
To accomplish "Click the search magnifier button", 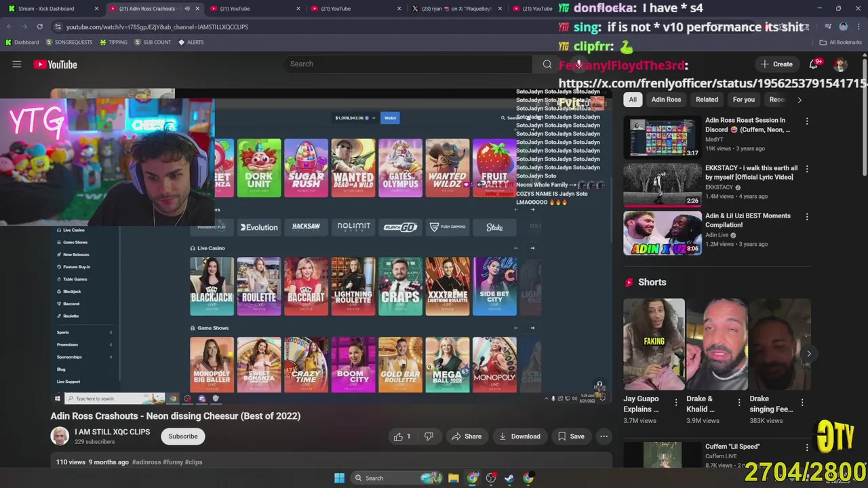I will pyautogui.click(x=547, y=64).
